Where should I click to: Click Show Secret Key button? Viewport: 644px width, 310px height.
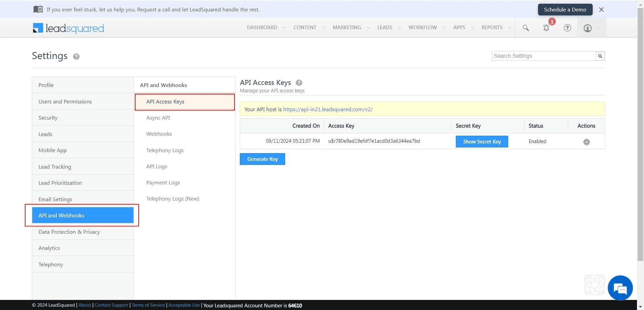point(482,142)
